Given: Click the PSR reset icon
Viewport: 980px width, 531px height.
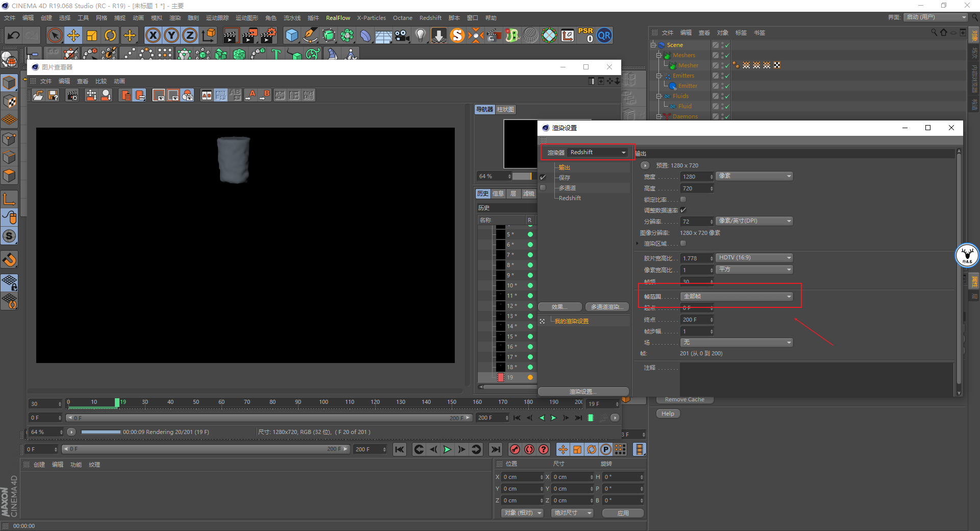Looking at the screenshot, I should (x=585, y=35).
